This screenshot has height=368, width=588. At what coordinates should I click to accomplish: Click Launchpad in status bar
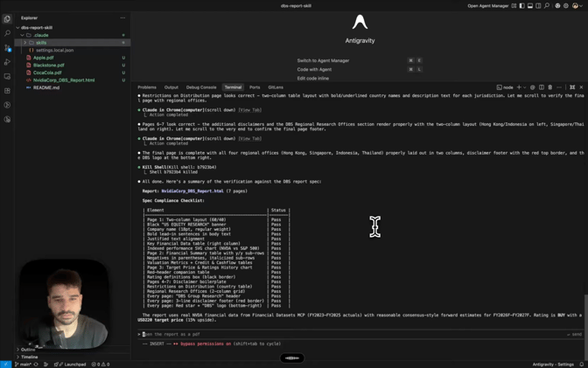(72, 365)
